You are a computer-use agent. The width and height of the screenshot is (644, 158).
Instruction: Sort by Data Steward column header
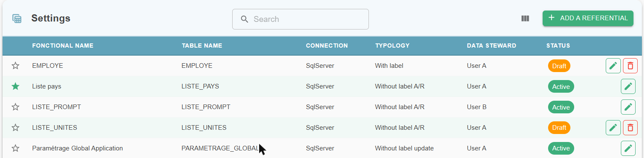tap(491, 46)
